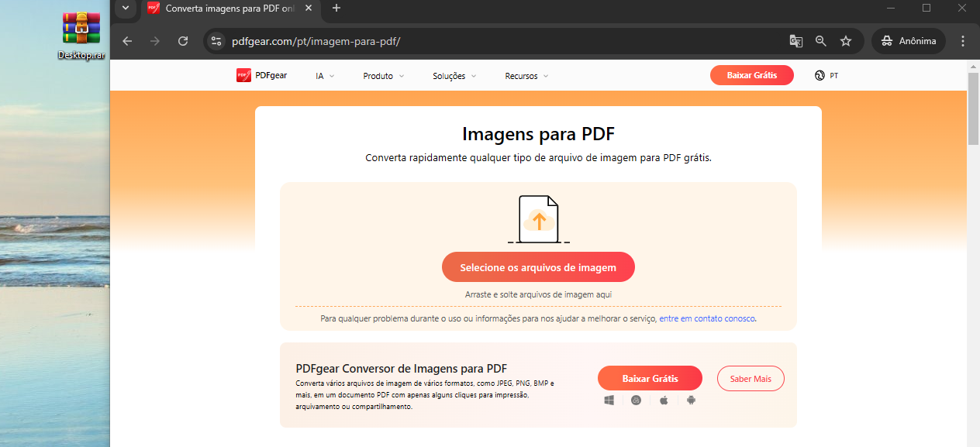Open the Chrome three-dot menu
Image resolution: width=980 pixels, height=447 pixels.
click(963, 41)
